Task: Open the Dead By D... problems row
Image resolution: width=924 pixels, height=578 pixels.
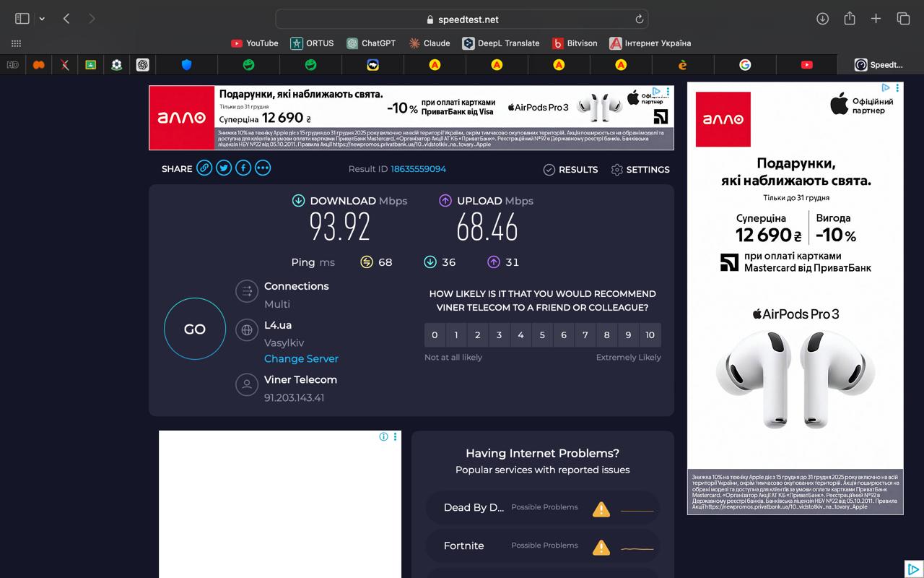Action: click(x=542, y=508)
